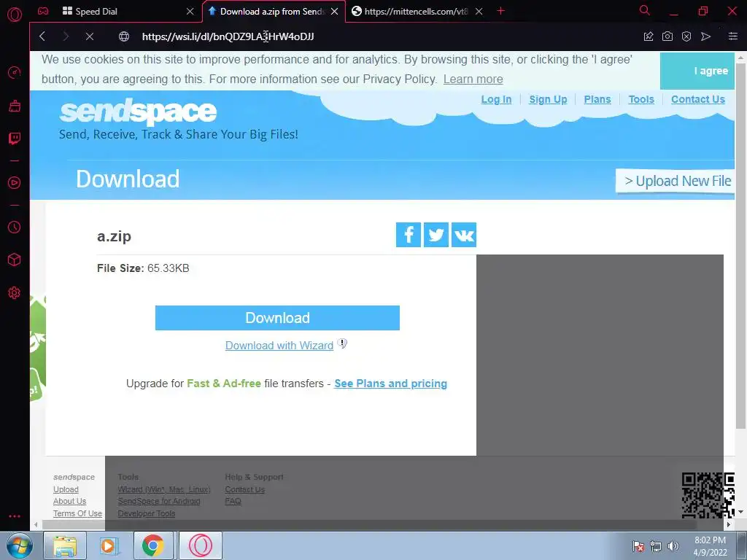
Task: Open the share page icon in address bar
Action: (649, 36)
